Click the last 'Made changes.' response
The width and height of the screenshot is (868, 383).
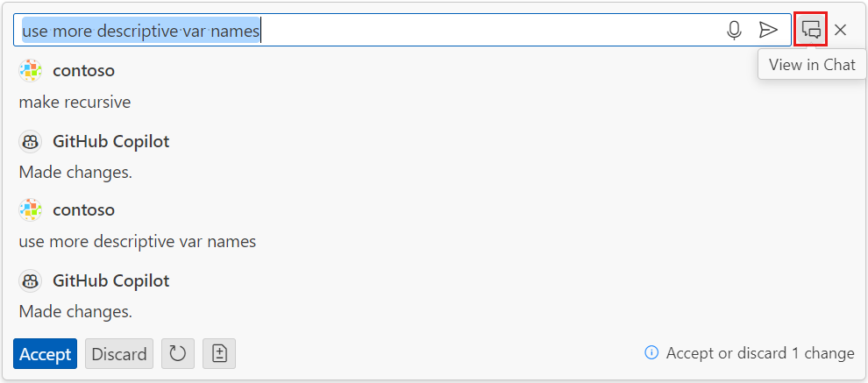coord(75,311)
